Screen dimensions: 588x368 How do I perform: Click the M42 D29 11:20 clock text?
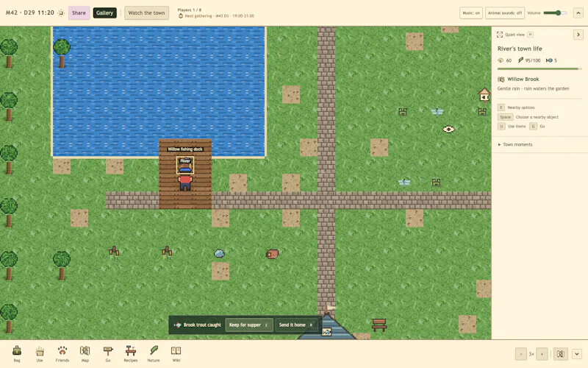(30, 13)
